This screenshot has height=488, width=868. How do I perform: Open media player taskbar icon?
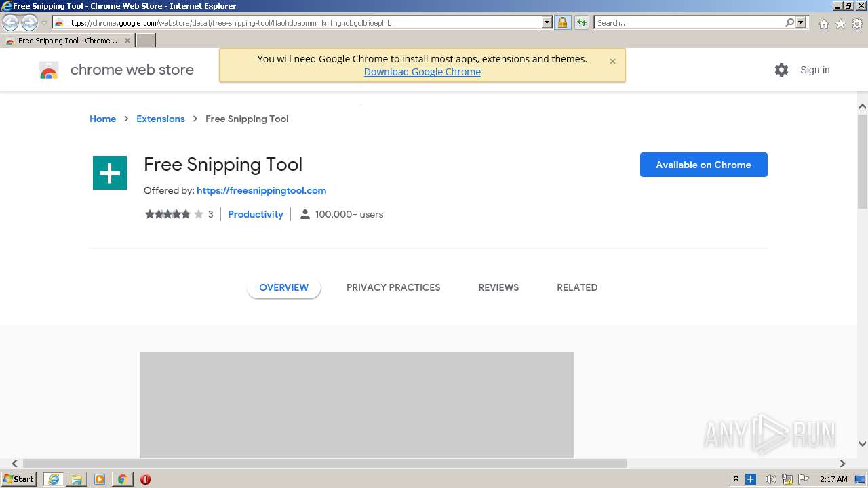pos(100,479)
